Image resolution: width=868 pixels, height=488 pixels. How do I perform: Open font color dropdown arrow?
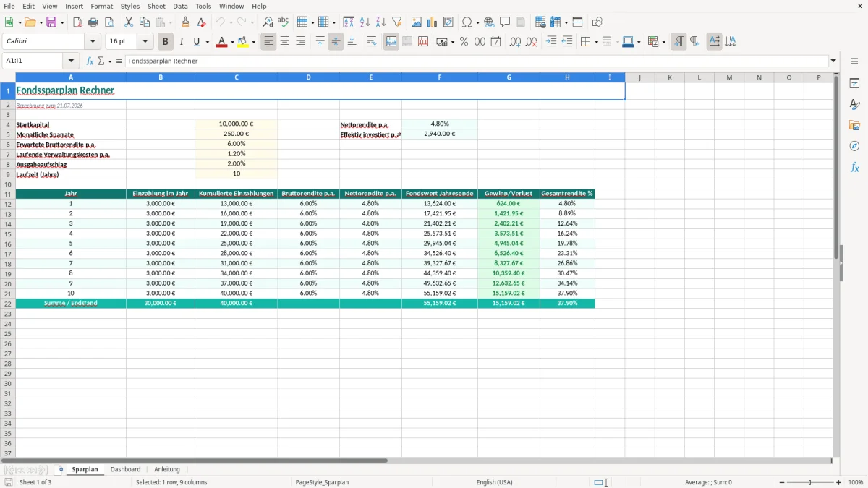pyautogui.click(x=232, y=42)
